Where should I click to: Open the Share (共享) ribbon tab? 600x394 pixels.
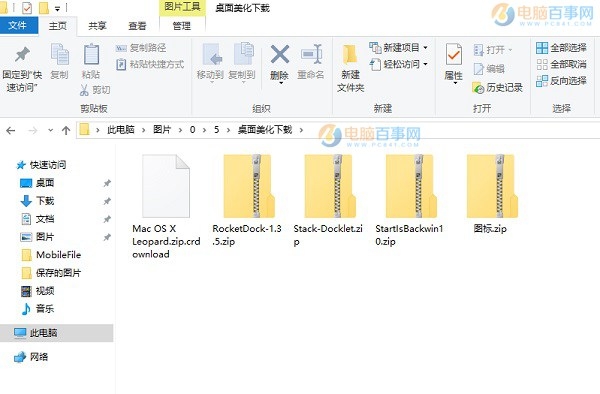(97, 26)
